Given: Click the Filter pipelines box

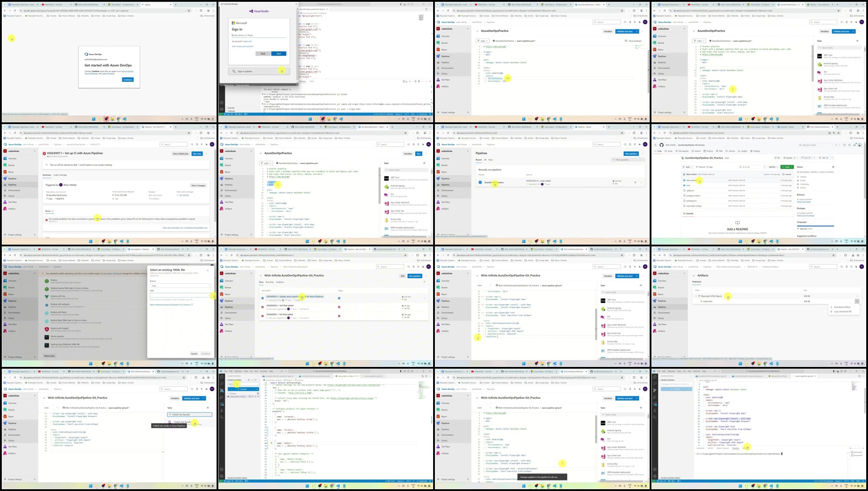Looking at the screenshot, I should [x=628, y=160].
